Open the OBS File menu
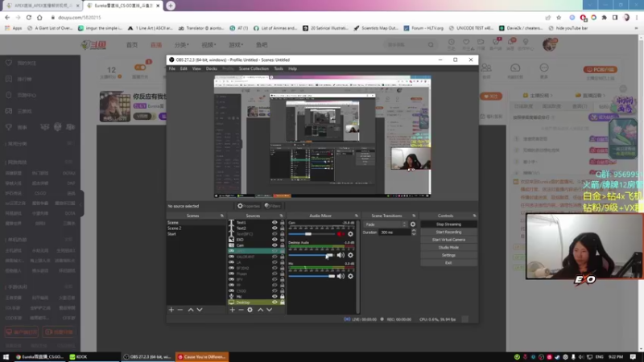Viewport: 644px width, 362px height. [x=172, y=68]
